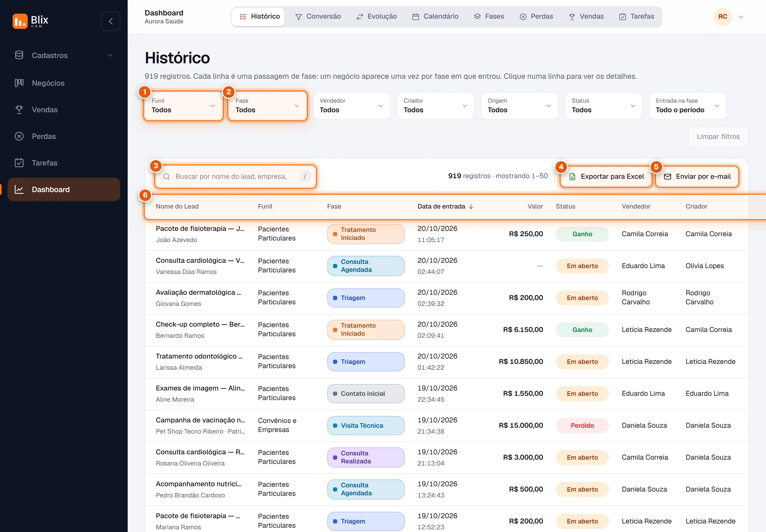Sort by the Valor column header
Viewport: 766px width, 532px height.
535,206
